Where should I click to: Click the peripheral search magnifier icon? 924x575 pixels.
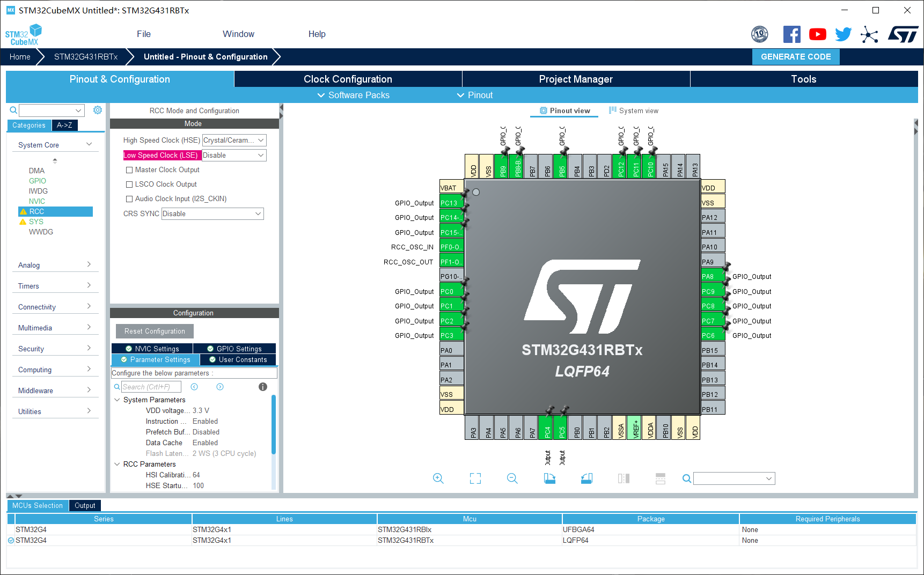tap(13, 110)
